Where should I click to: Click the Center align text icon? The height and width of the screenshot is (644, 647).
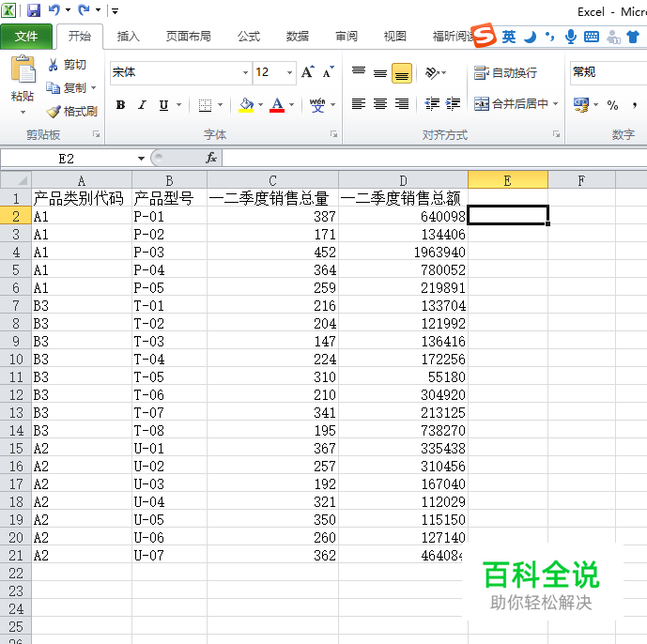pyautogui.click(x=380, y=104)
